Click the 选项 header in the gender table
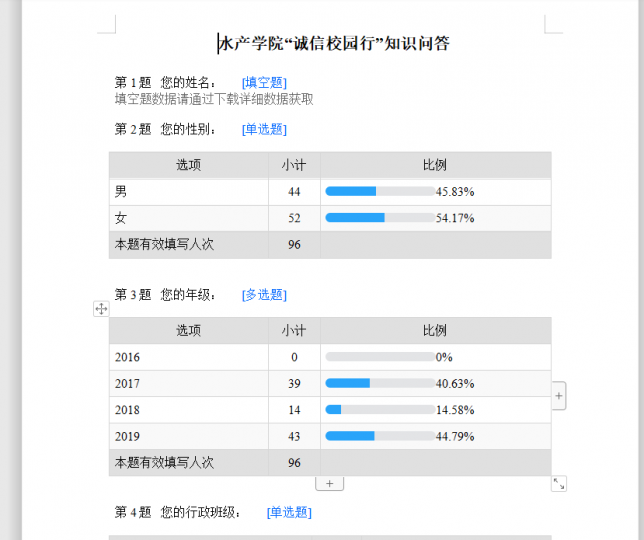This screenshot has width=644, height=540. 188,165
